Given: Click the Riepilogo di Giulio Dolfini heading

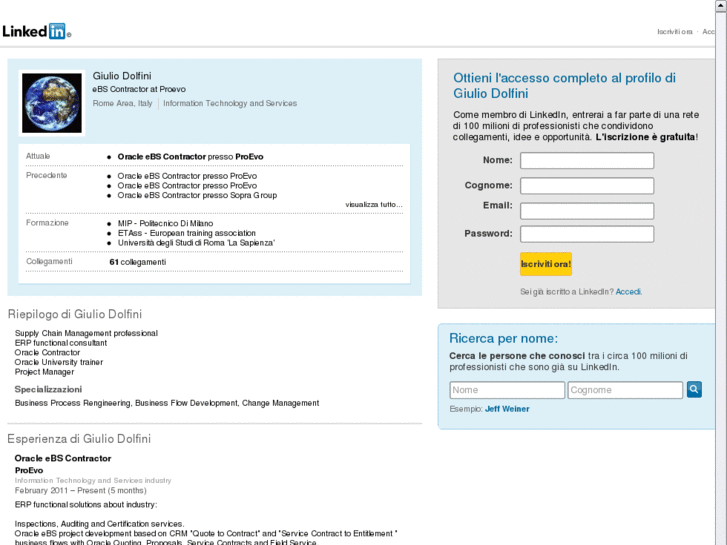Looking at the screenshot, I should [75, 314].
